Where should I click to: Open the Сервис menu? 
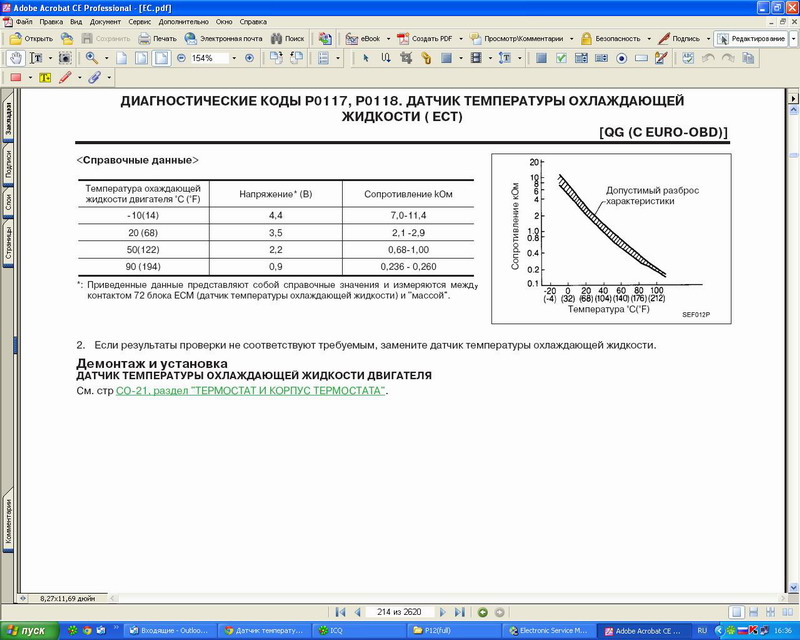click(x=139, y=22)
